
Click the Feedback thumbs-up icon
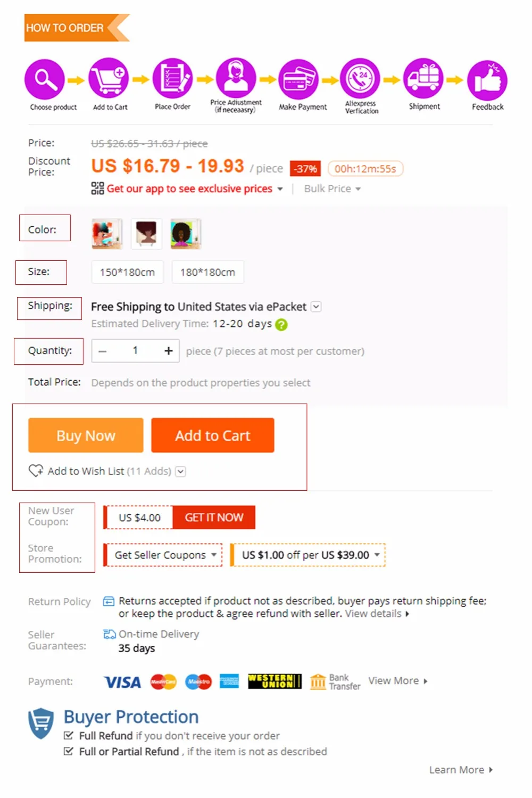(x=487, y=80)
